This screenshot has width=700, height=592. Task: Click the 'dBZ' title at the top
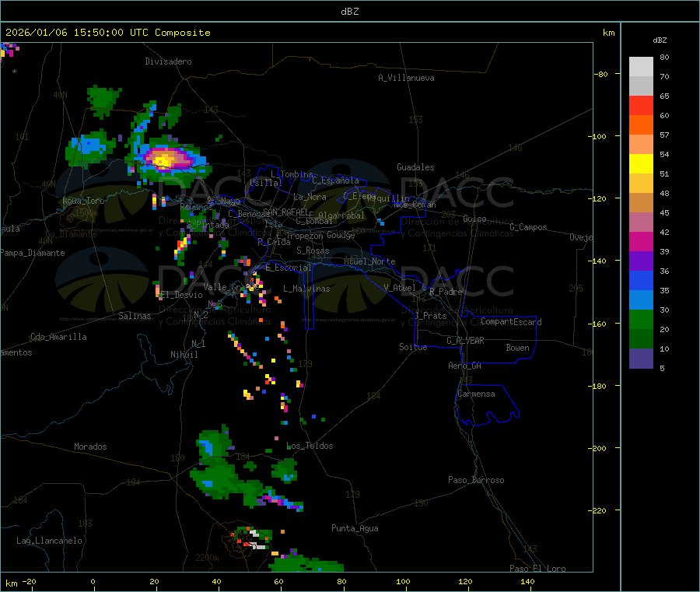349,12
